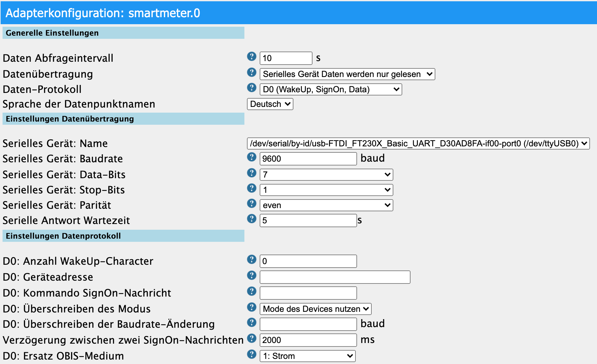
Task: Open the Daten-Protokoll D0 dropdown
Action: coord(331,89)
